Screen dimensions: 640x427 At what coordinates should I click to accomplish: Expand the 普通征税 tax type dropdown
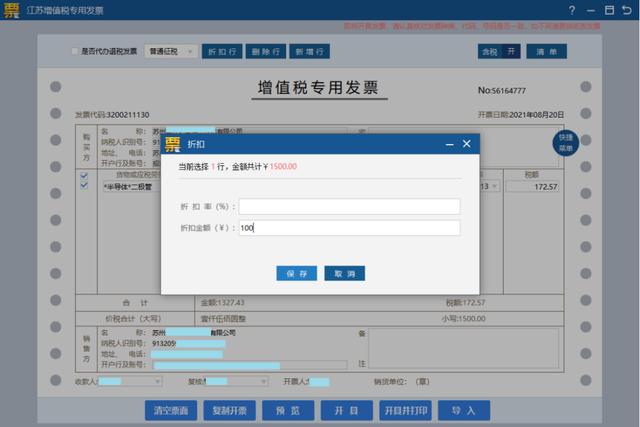coord(170,51)
